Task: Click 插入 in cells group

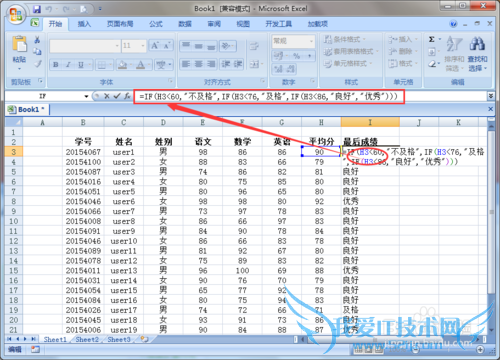Action: [x=403, y=39]
